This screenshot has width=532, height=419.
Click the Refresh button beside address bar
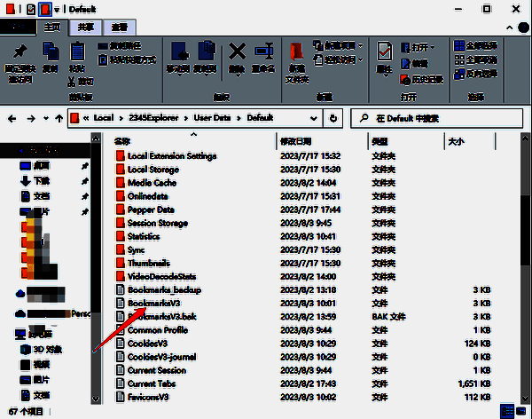point(333,118)
